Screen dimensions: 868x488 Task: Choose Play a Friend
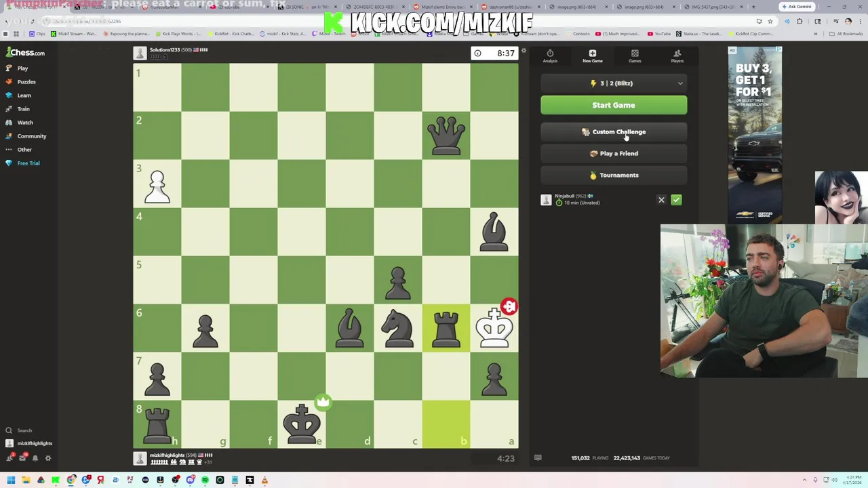pyautogui.click(x=614, y=154)
